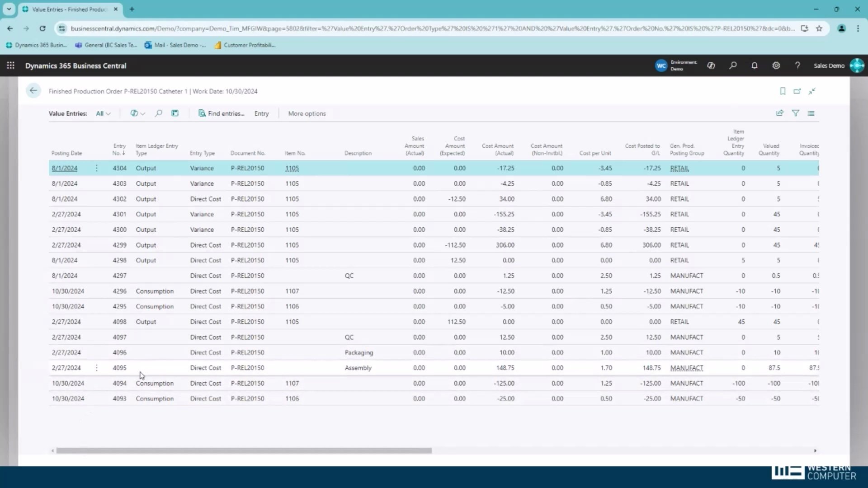Click the back arrow to leave the page
This screenshot has height=488, width=868.
[x=33, y=90]
